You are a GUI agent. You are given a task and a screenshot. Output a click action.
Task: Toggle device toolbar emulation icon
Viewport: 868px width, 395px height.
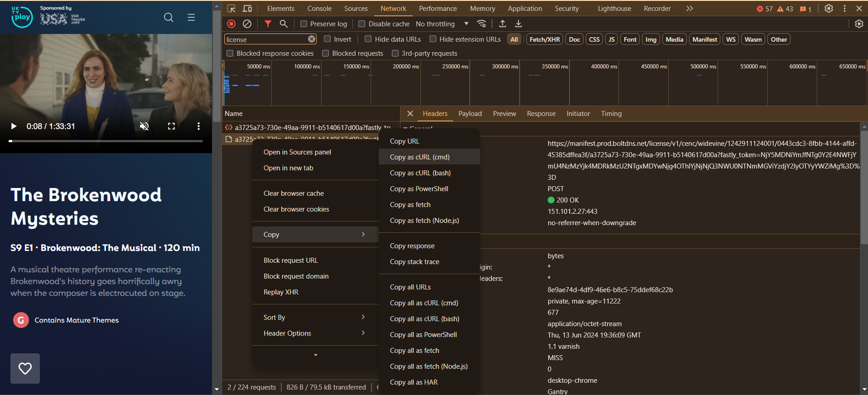pyautogui.click(x=247, y=9)
